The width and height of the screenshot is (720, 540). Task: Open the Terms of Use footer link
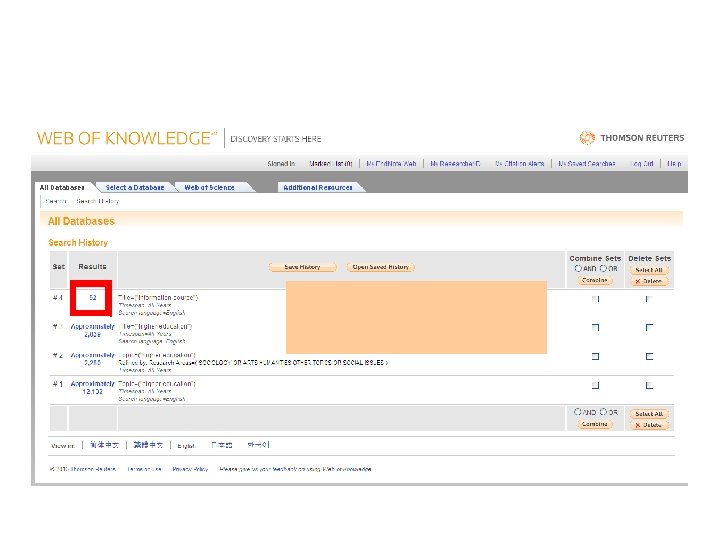(x=144, y=469)
